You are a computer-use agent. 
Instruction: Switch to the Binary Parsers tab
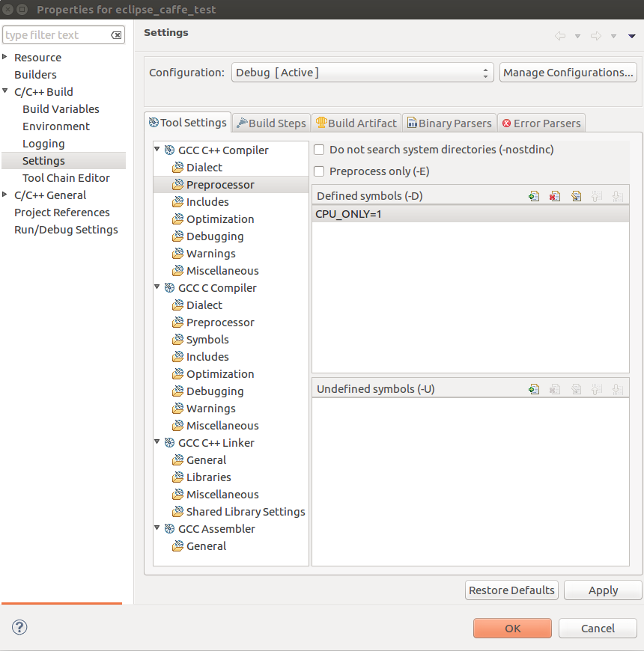point(449,123)
